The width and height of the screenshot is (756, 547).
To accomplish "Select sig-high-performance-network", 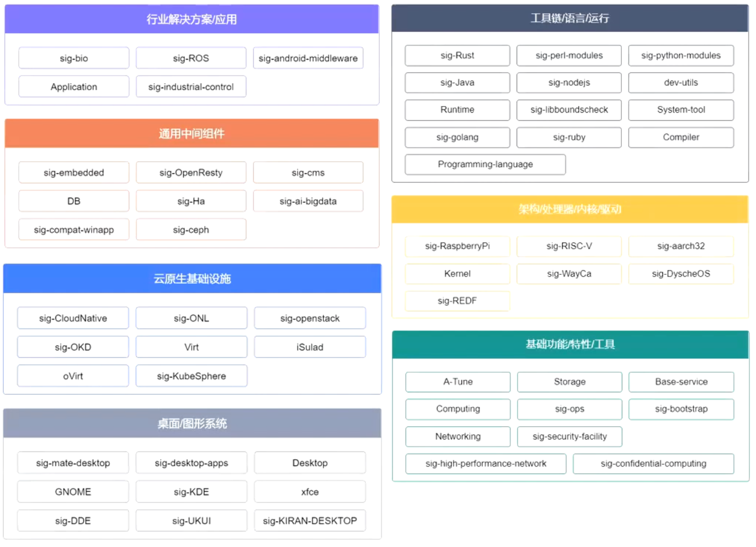I will [x=486, y=464].
